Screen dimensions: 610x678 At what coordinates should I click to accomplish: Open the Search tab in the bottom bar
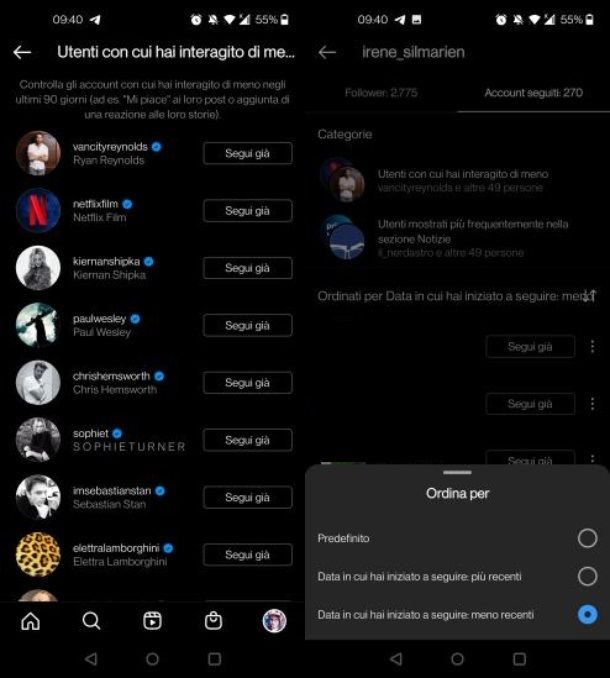(91, 621)
